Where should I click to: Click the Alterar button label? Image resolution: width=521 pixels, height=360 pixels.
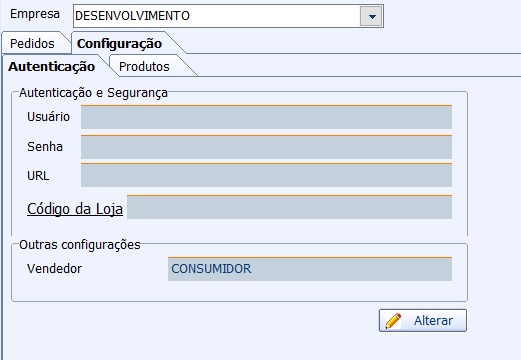pyautogui.click(x=433, y=321)
